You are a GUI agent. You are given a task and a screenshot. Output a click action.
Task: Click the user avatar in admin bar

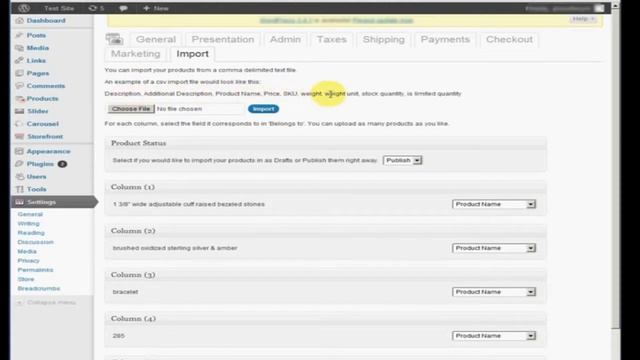click(x=599, y=8)
